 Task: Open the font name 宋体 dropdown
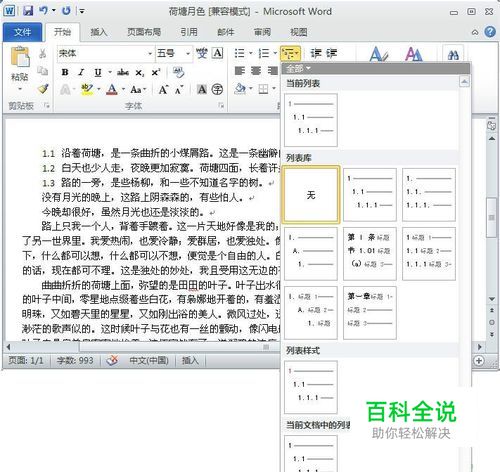pyautogui.click(x=150, y=53)
